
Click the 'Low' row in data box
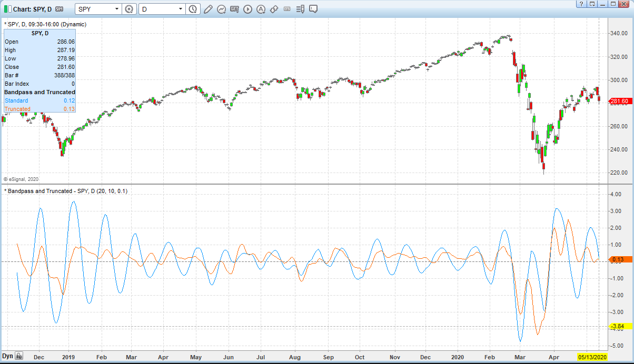point(40,58)
